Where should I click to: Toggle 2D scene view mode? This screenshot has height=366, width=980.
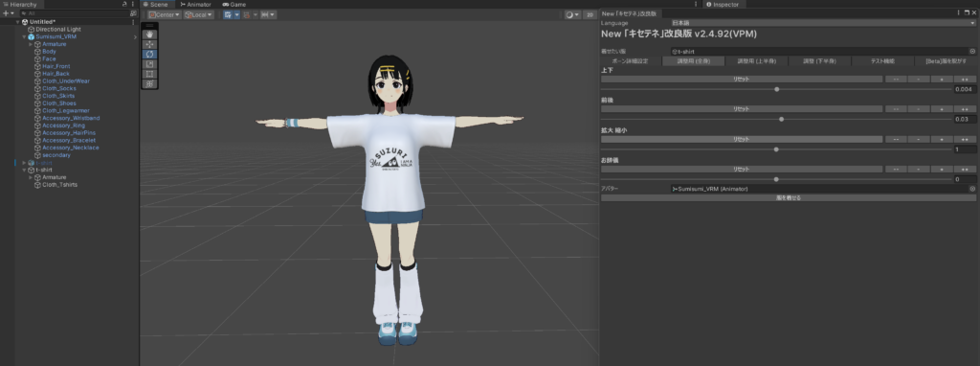(590, 14)
